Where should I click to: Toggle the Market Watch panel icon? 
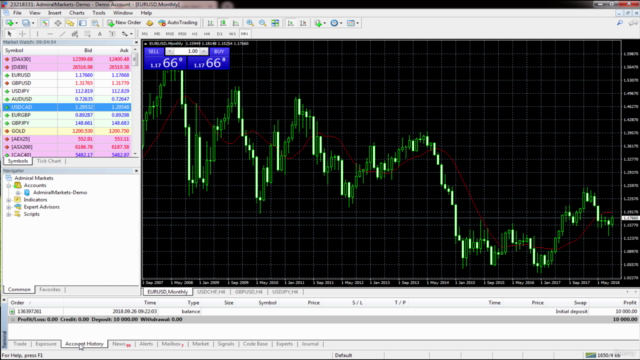coord(45,23)
